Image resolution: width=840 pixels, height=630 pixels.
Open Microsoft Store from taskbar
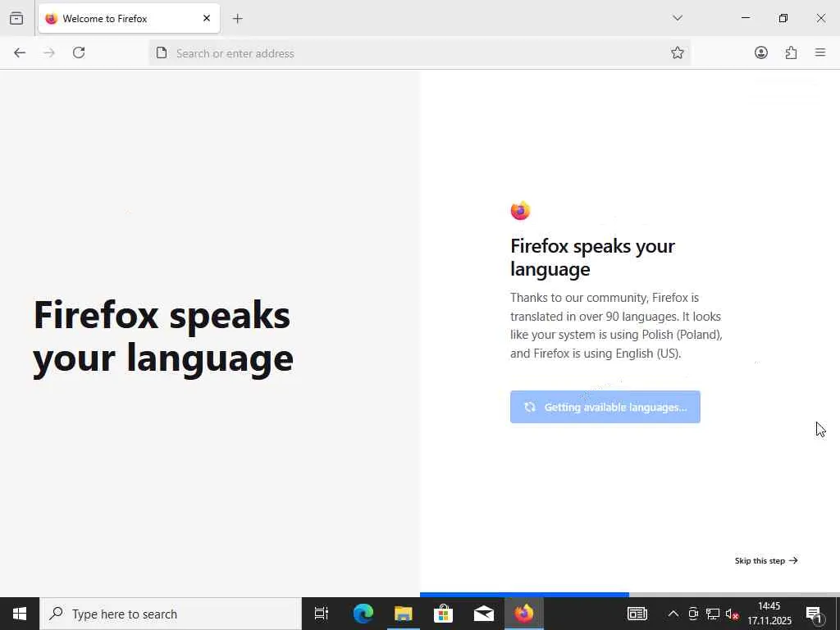[x=443, y=614]
